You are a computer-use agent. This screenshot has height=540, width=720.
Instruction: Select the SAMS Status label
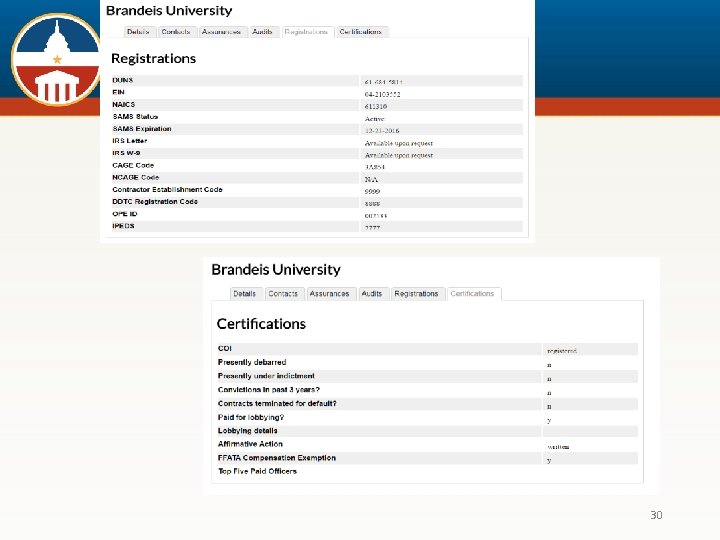tap(135, 117)
